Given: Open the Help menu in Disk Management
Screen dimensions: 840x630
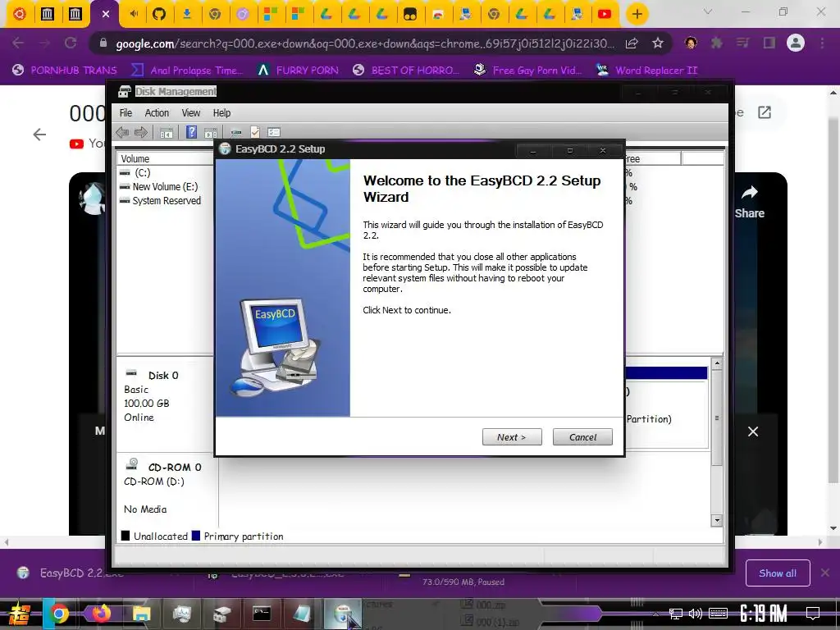Looking at the screenshot, I should [221, 113].
